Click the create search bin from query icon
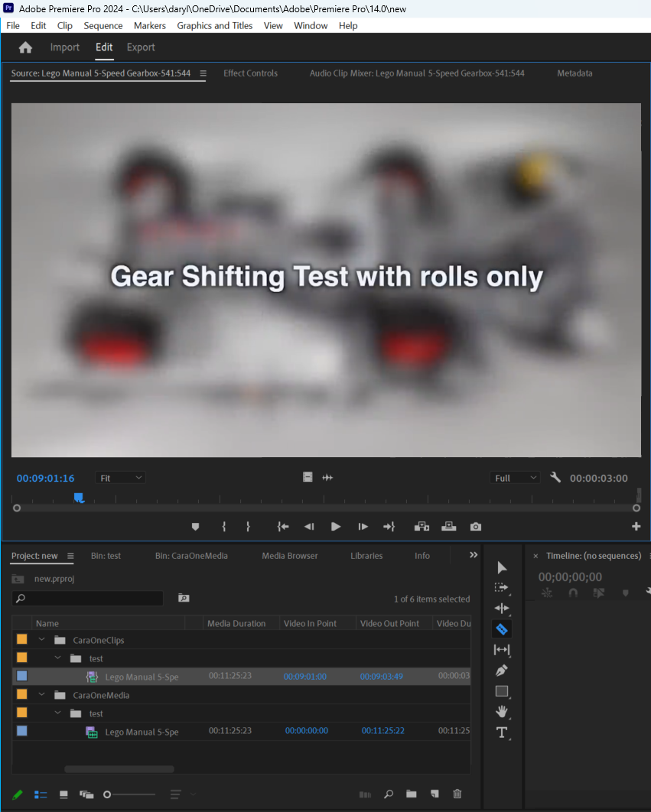The height and width of the screenshot is (812, 651). [x=184, y=598]
